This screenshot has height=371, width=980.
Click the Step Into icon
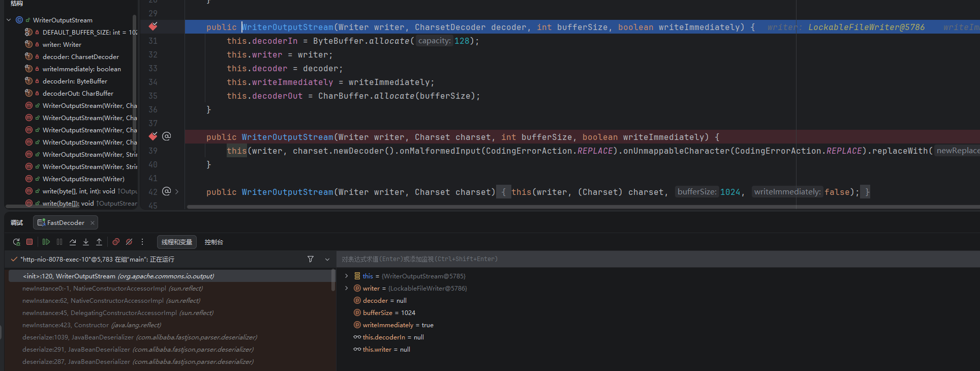(86, 242)
